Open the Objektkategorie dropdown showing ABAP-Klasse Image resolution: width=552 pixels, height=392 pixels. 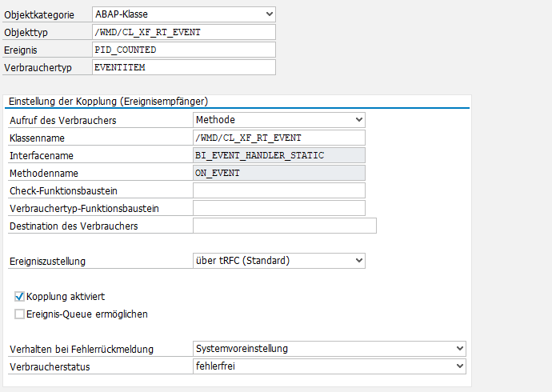tap(184, 14)
